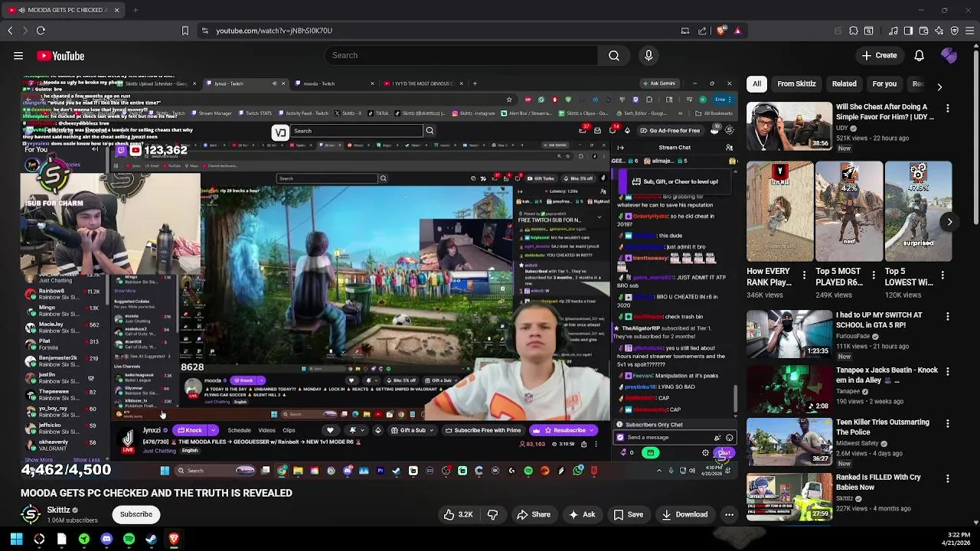Open the Brave Rewards triangle icon

click(737, 31)
